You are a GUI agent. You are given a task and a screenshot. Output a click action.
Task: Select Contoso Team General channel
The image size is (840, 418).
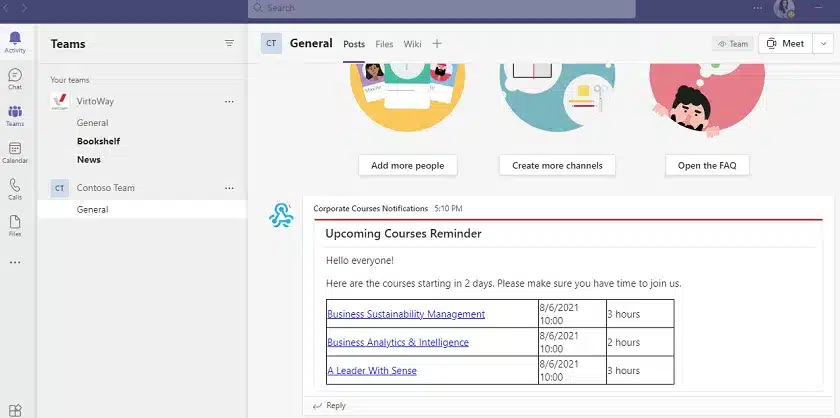(142, 210)
